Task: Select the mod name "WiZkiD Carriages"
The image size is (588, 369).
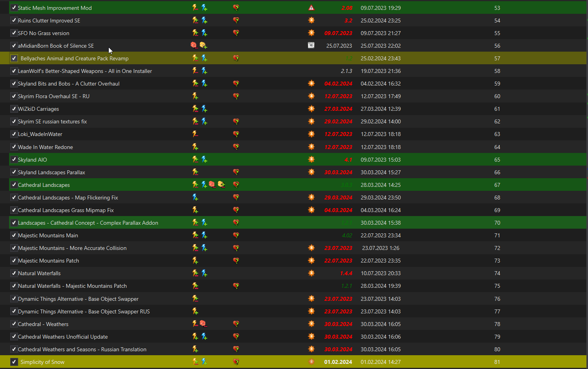Action: point(38,109)
